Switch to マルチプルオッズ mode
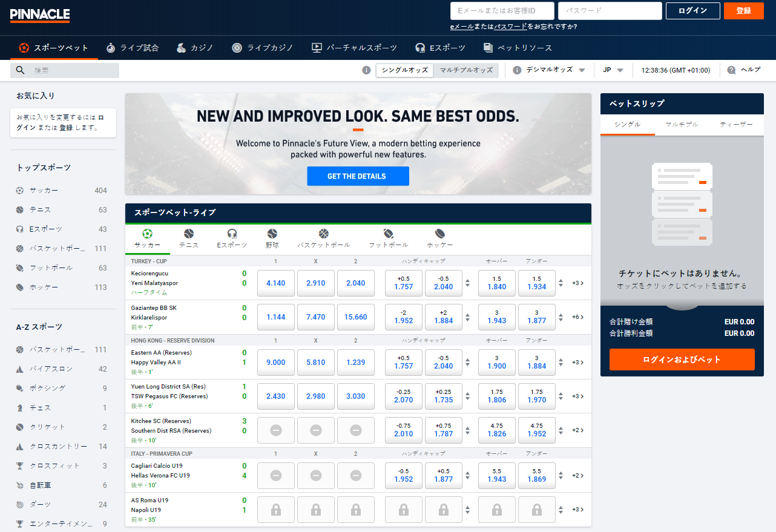Image resolution: width=776 pixels, height=532 pixels. (x=466, y=70)
